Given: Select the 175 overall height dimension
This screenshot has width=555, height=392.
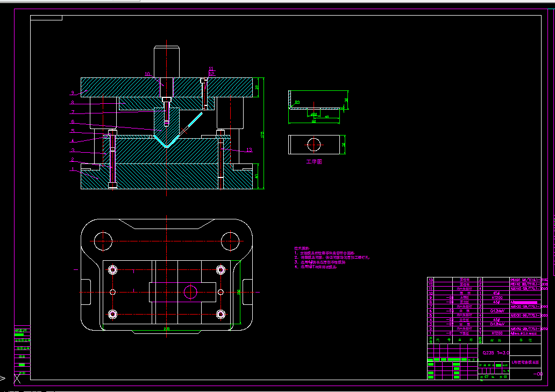Looking at the screenshot, I should [x=262, y=134].
